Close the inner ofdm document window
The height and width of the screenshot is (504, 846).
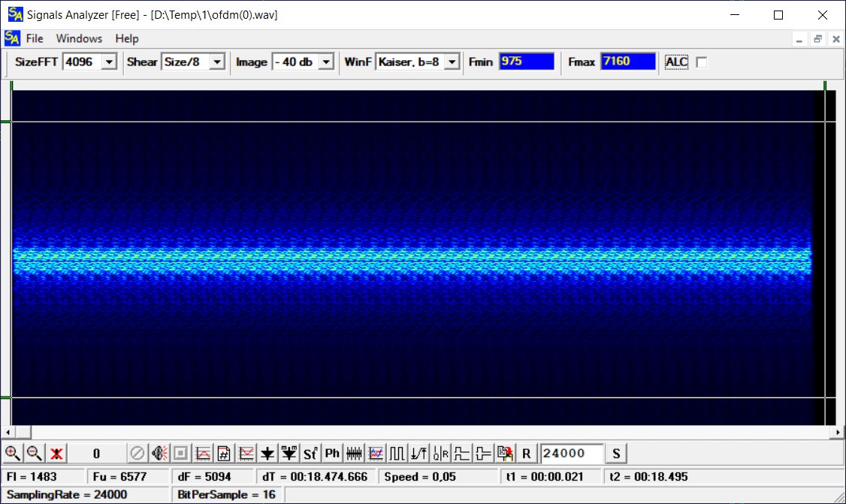click(x=836, y=39)
